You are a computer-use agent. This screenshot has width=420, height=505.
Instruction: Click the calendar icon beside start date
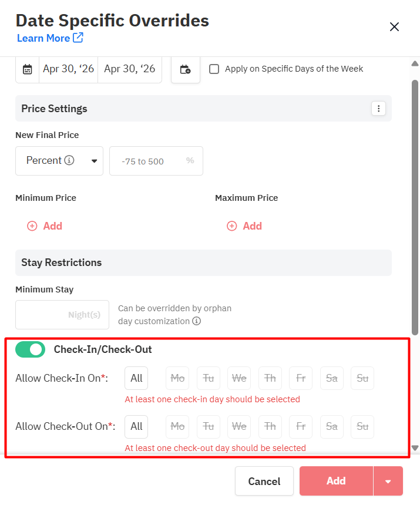[28, 69]
